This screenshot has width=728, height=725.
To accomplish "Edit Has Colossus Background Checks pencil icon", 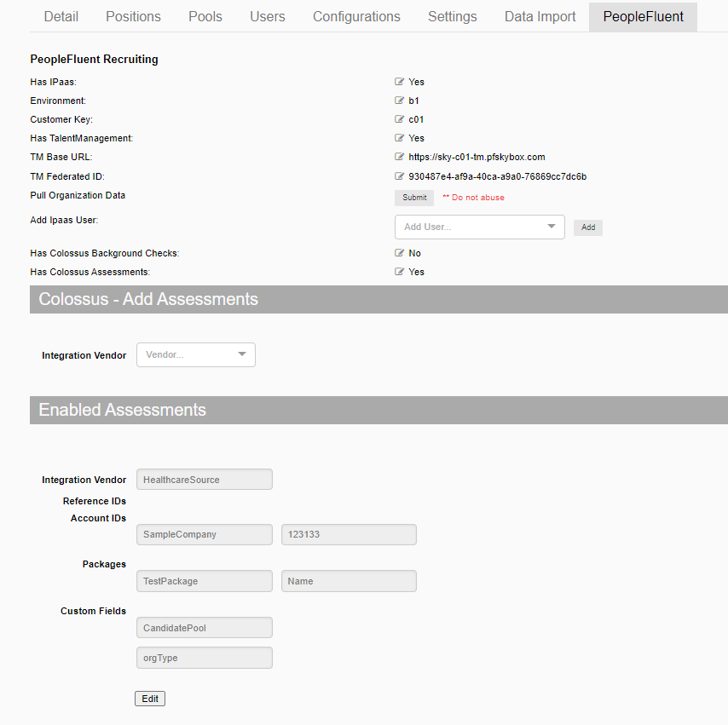I will click(399, 253).
